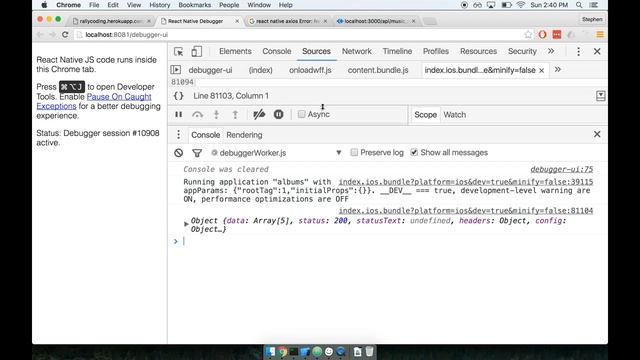The height and width of the screenshot is (360, 640).
Task: Show more open source file tabs
Action: [x=558, y=70]
